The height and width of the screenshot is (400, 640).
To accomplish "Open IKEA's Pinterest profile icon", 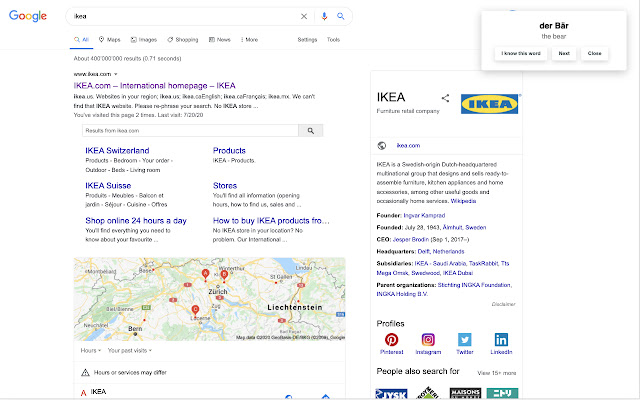I will coord(391,340).
